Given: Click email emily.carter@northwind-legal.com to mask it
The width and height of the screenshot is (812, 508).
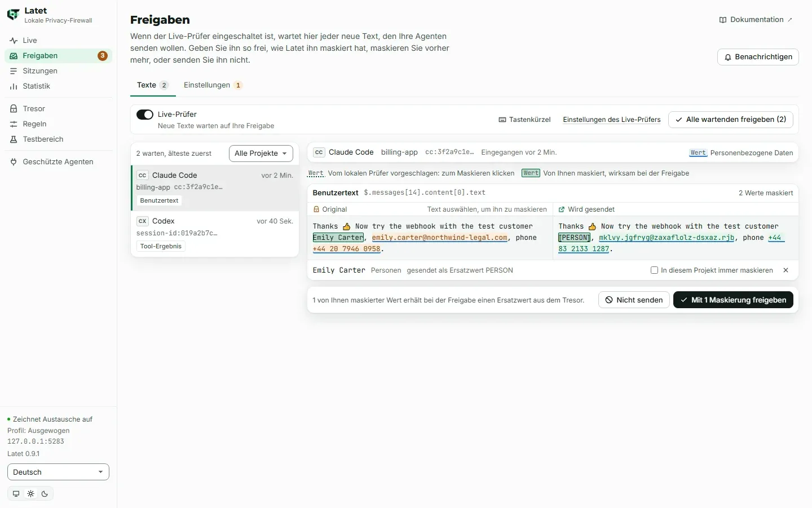Looking at the screenshot, I should [x=440, y=238].
